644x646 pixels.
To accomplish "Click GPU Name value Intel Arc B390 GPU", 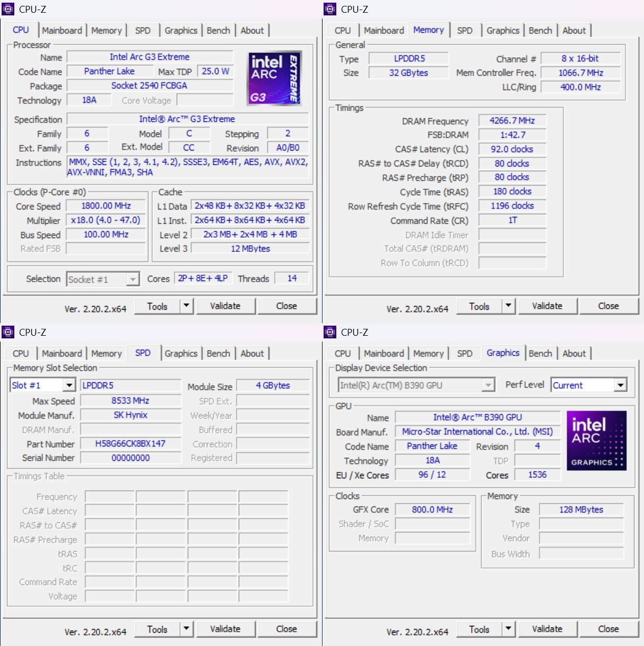I will [x=477, y=417].
